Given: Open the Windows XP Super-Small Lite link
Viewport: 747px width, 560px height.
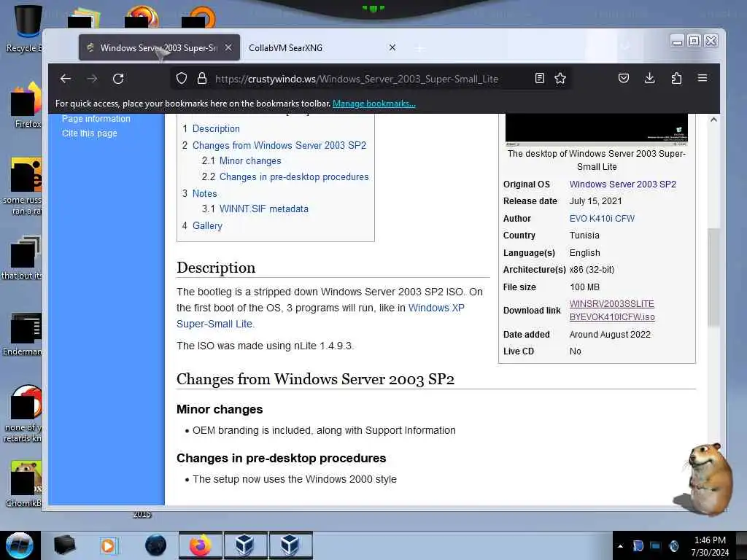Looking at the screenshot, I should coord(320,316).
